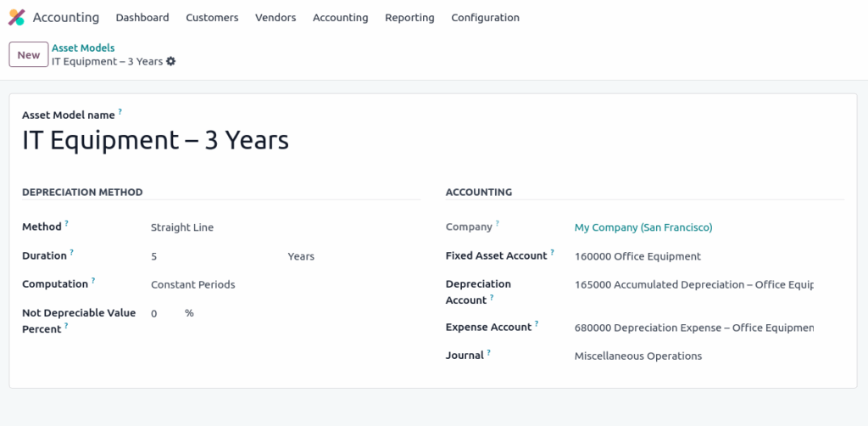Show the help tooltip for Computation
The height and width of the screenshot is (426, 868).
(93, 281)
